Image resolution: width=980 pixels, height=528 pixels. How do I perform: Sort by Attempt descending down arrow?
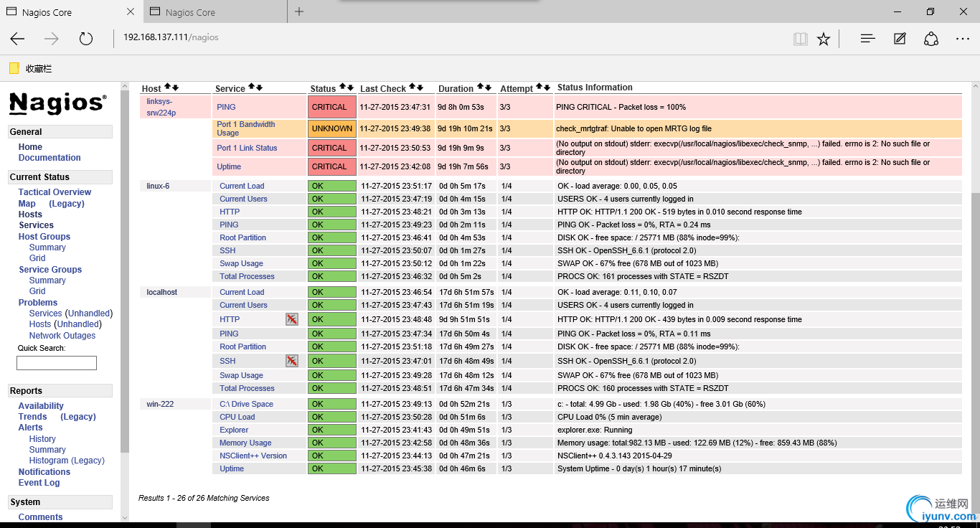(x=547, y=88)
